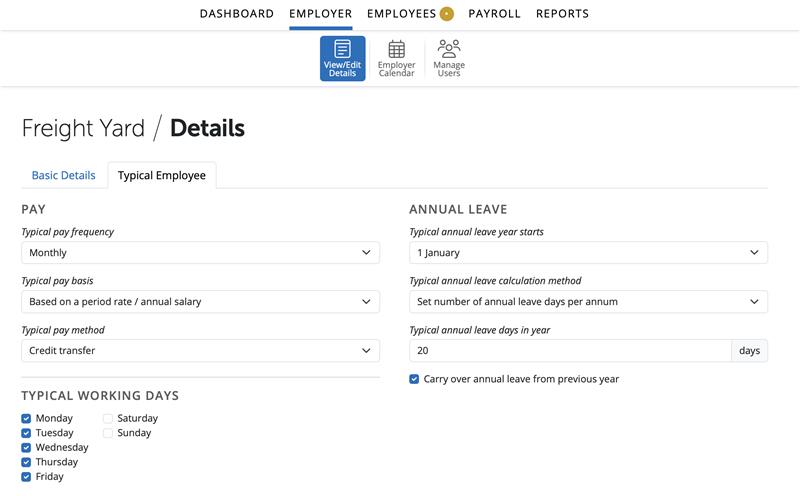This screenshot has width=800, height=496.
Task: Open View/Edit Details icon
Action: pyautogui.click(x=342, y=58)
